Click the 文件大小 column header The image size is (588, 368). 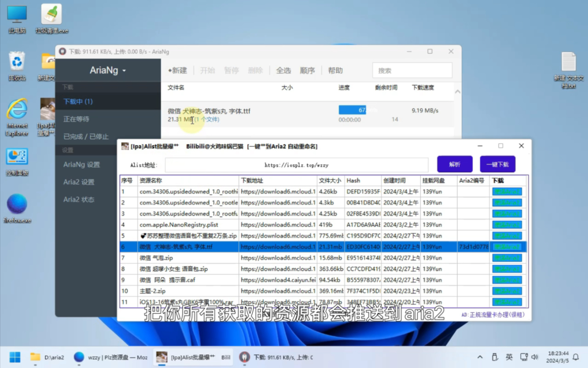tap(330, 180)
